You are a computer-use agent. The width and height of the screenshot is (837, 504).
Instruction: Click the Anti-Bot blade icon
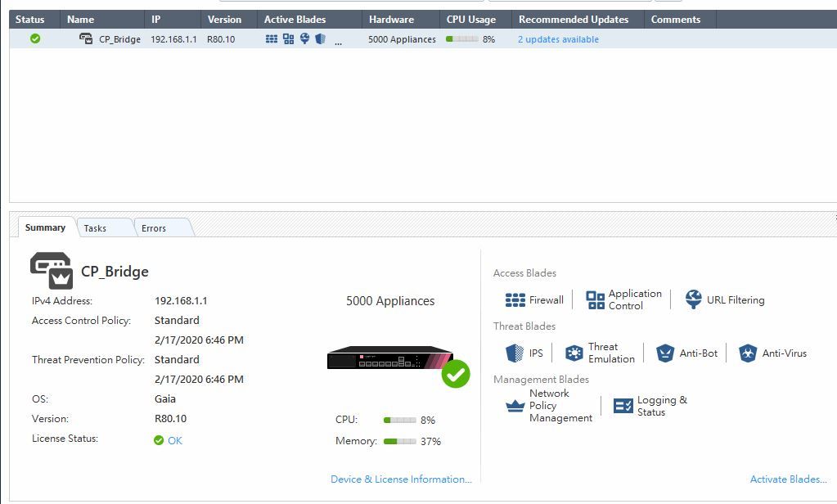664,353
